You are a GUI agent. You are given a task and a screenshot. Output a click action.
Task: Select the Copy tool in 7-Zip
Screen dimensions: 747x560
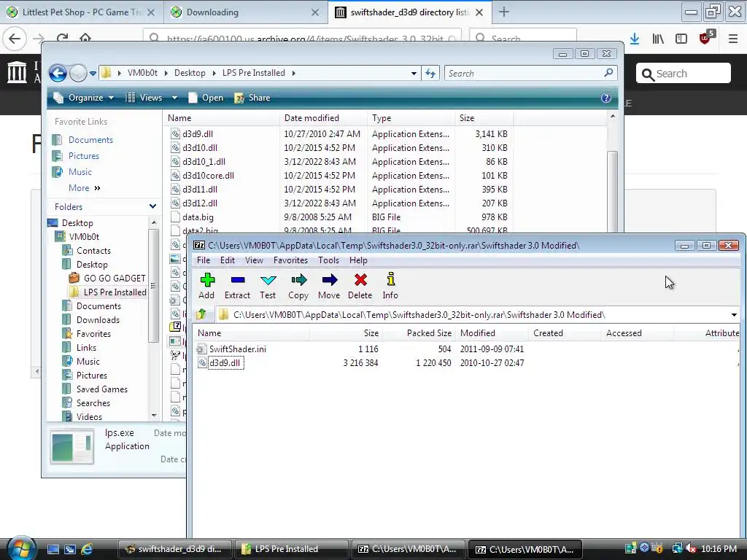tap(298, 286)
